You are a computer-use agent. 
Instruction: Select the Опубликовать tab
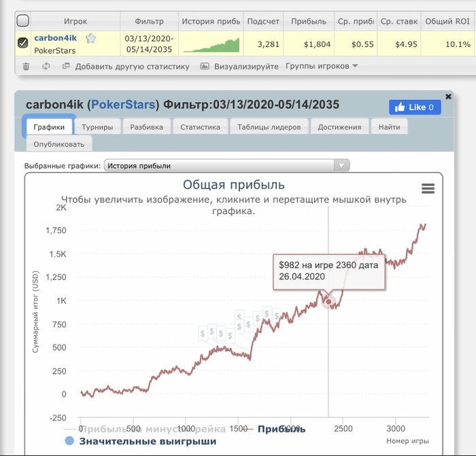point(59,144)
